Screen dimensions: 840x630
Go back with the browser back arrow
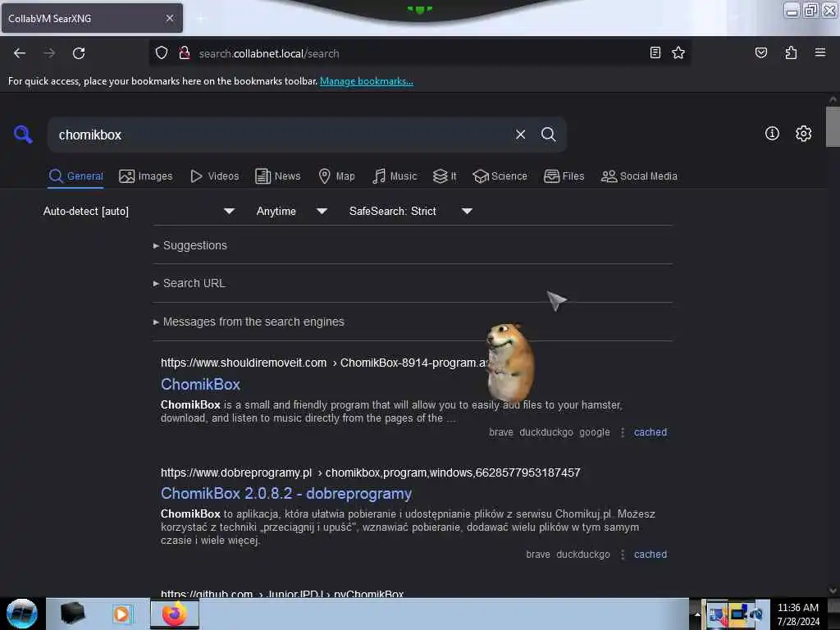(20, 53)
